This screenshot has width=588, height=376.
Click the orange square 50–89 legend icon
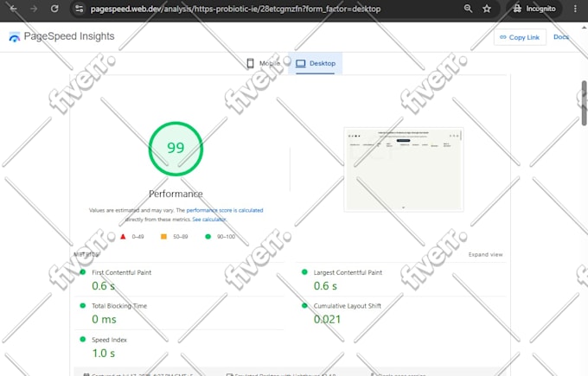tap(163, 237)
